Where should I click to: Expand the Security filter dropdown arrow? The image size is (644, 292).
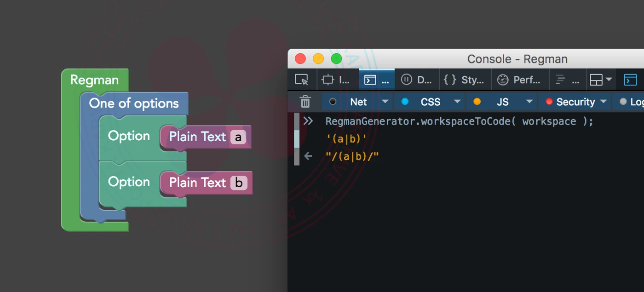603,102
